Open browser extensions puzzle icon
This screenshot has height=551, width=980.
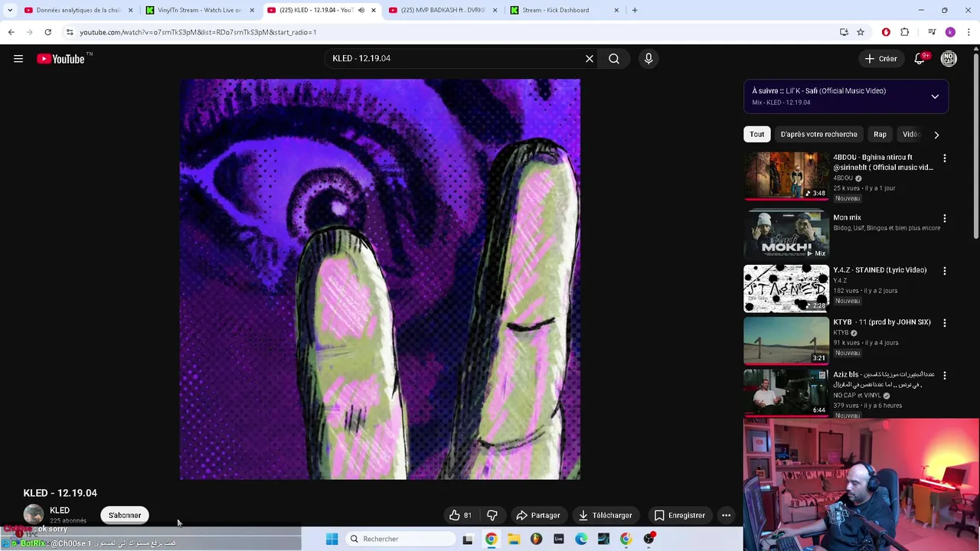pos(904,32)
